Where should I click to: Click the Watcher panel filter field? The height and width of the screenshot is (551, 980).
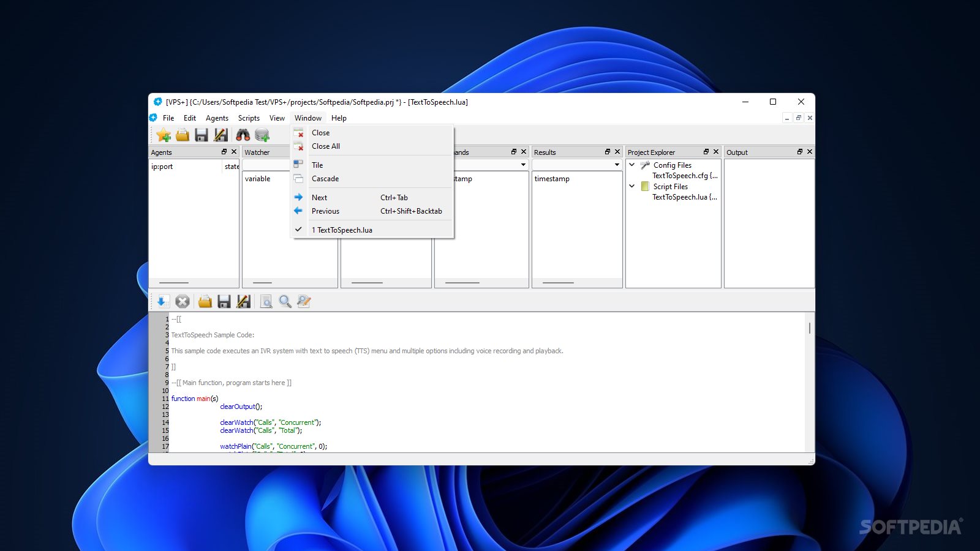click(267, 165)
